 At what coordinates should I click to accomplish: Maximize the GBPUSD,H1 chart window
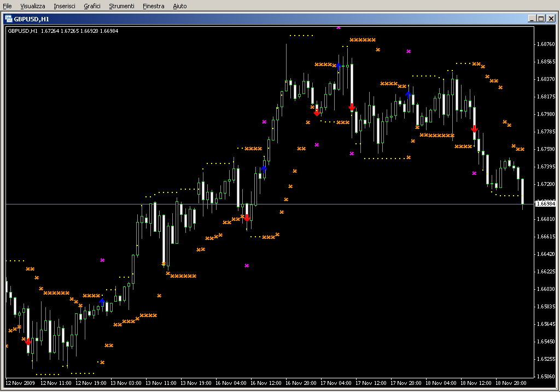coord(541,19)
